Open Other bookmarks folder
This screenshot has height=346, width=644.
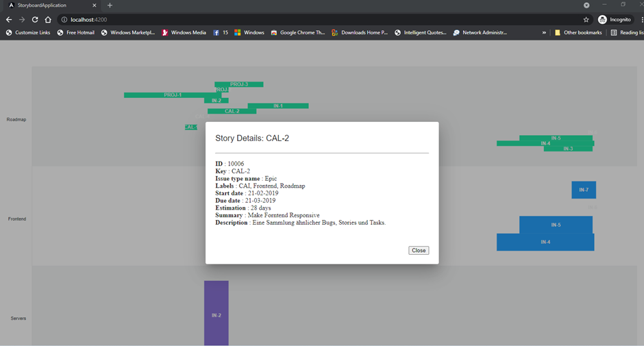point(578,32)
